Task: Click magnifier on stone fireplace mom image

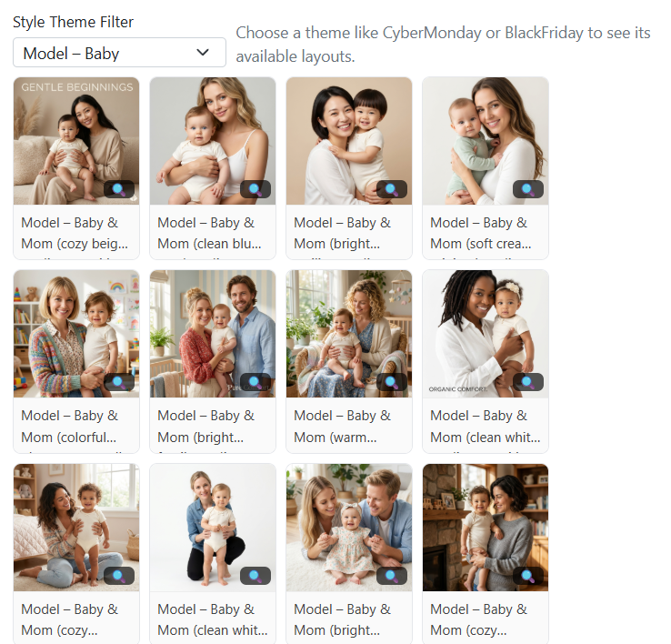Action: 528,576
